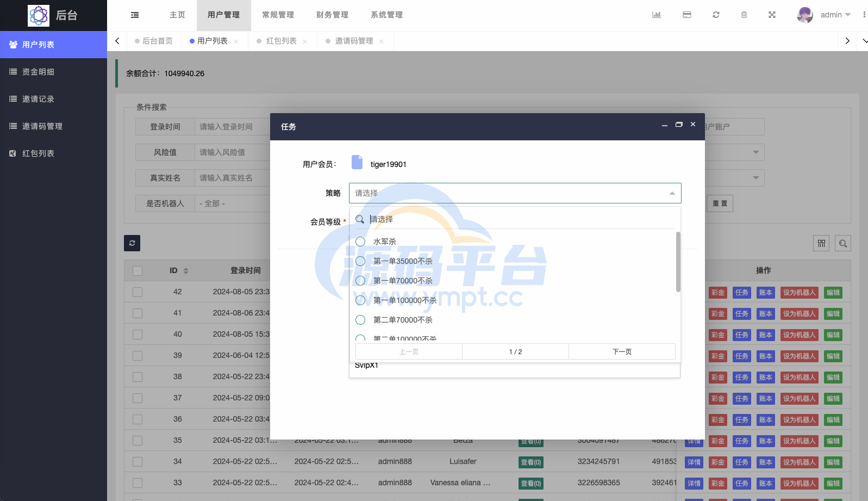This screenshot has width=868, height=501.
Task: Click the sidebar collapse menu icon
Action: pyautogui.click(x=135, y=15)
